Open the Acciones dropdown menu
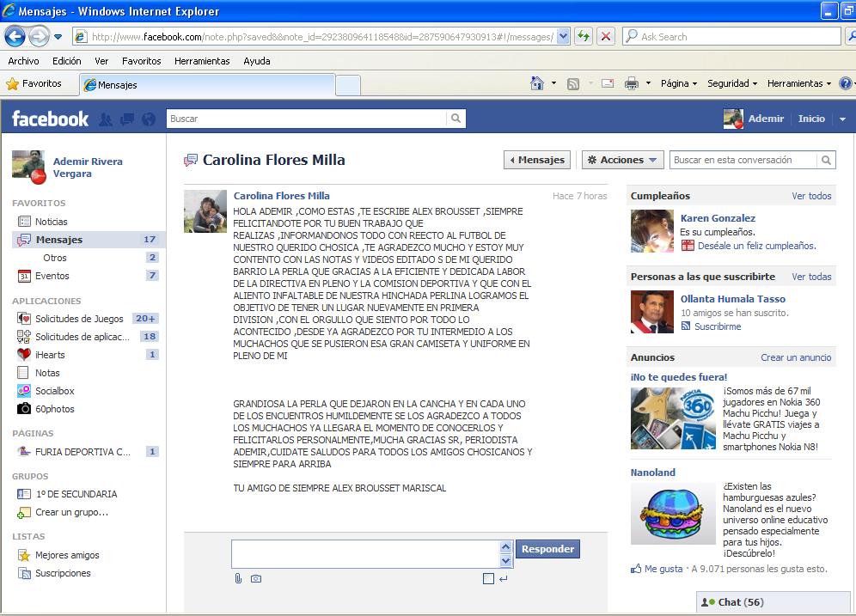856x616 pixels. click(621, 160)
